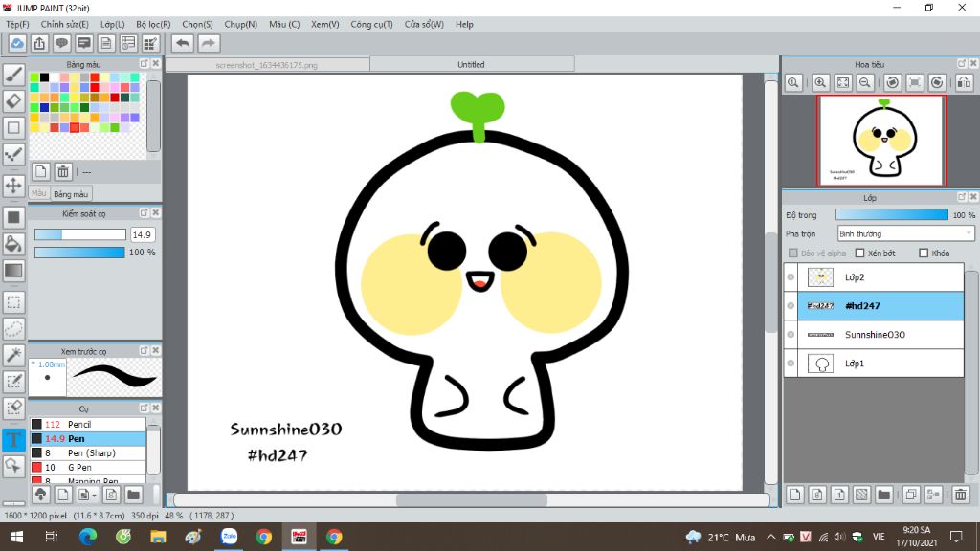Image resolution: width=980 pixels, height=551 pixels.
Task: Select the Select Pen tool
Action: point(13,381)
